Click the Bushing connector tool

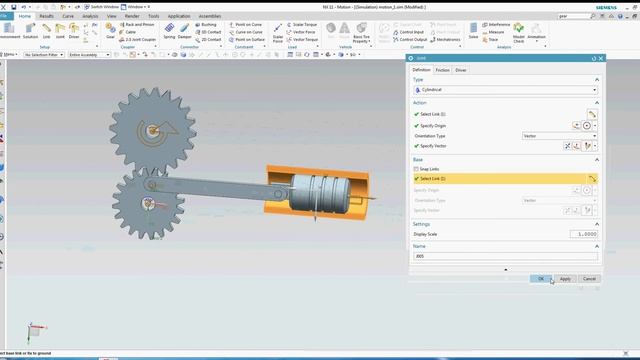(206, 24)
